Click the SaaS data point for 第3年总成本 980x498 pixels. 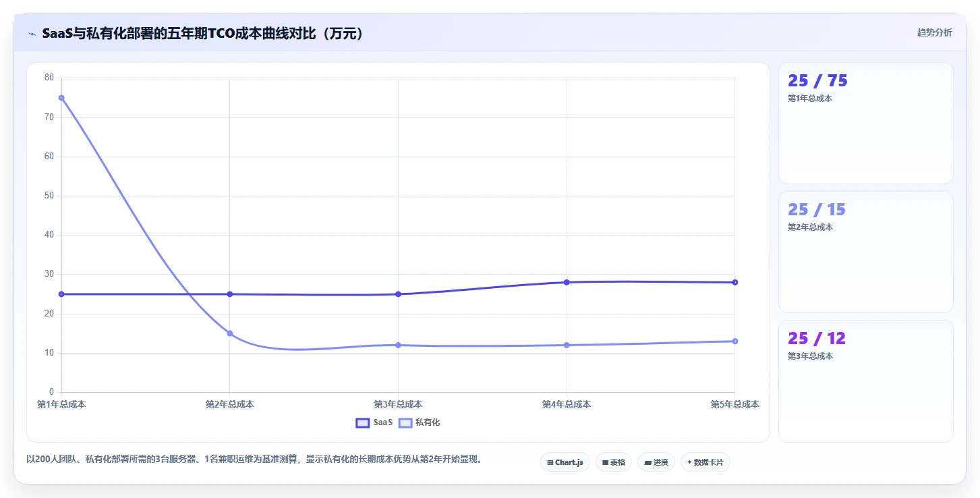coord(398,294)
